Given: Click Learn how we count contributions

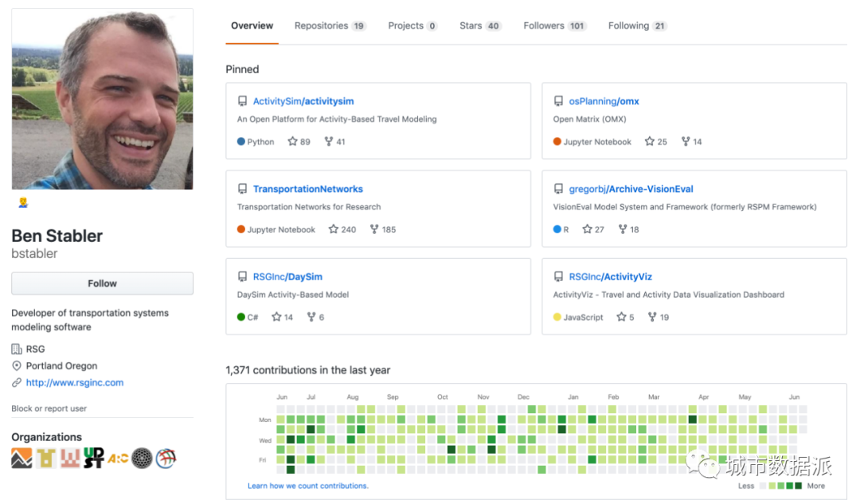Looking at the screenshot, I should [x=307, y=486].
